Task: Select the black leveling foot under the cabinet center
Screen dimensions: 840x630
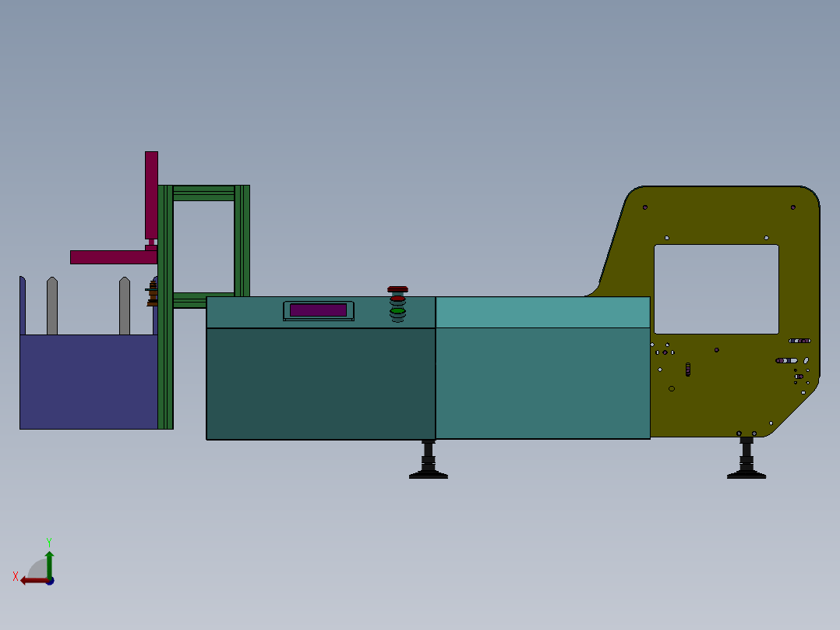Action: pyautogui.click(x=428, y=459)
